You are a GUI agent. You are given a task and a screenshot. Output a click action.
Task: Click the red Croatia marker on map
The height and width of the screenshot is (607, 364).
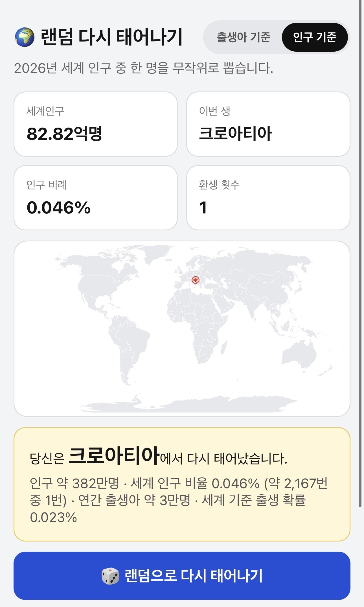click(x=196, y=280)
